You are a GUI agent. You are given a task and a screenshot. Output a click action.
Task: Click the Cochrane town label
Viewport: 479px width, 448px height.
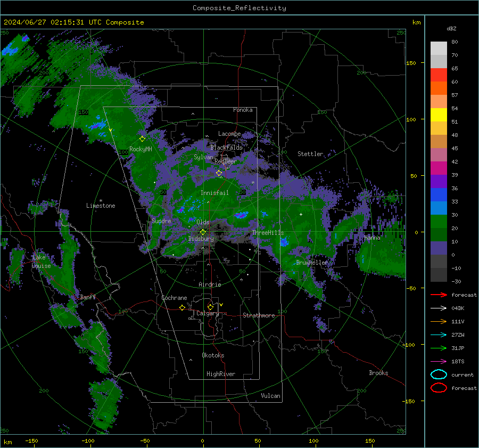(174, 298)
